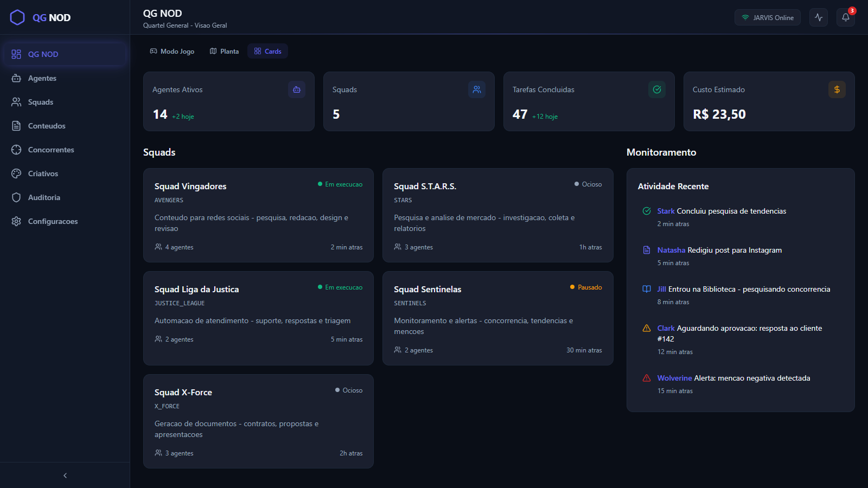The height and width of the screenshot is (488, 868).
Task: Open Auditoria in the sidebar
Action: [x=65, y=197]
